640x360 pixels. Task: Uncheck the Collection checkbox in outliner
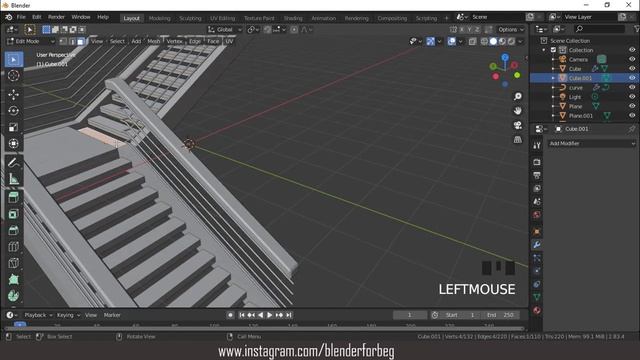tap(553, 50)
